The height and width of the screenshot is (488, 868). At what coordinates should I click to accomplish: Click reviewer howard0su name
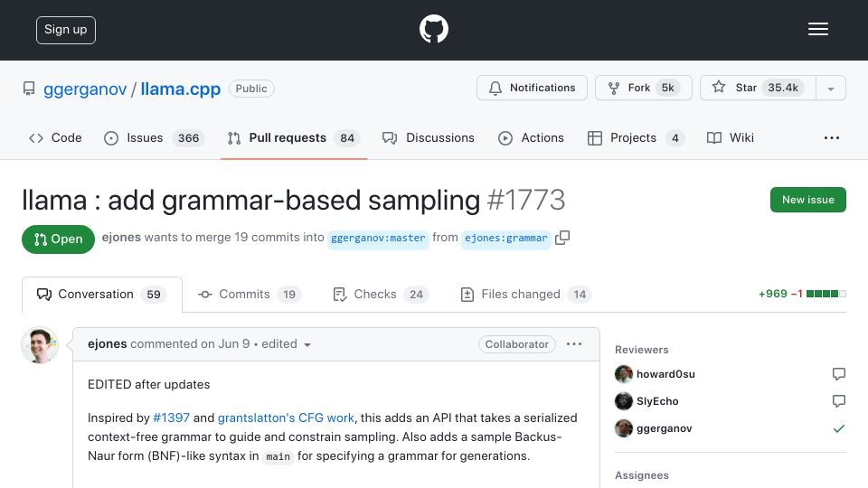pyautogui.click(x=665, y=374)
